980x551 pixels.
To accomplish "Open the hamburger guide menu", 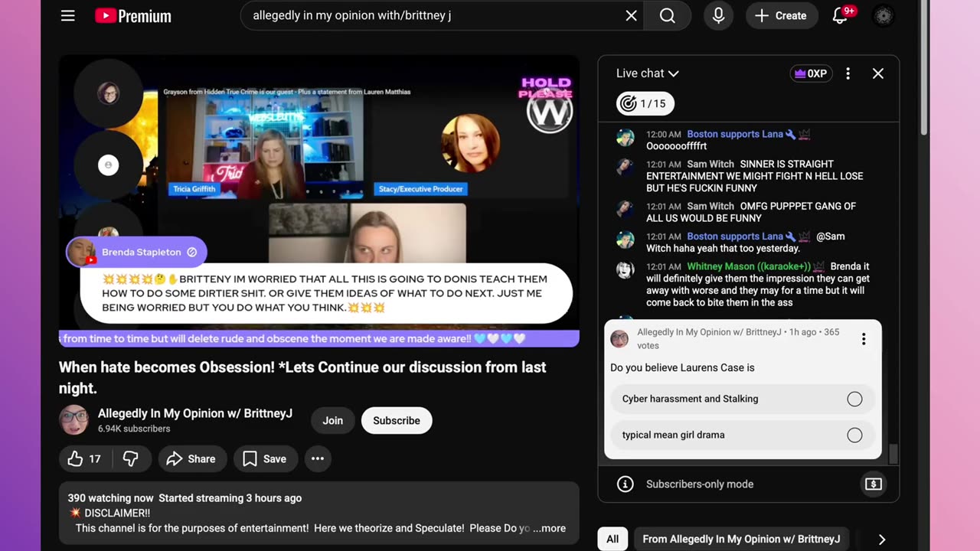I will coord(68,15).
